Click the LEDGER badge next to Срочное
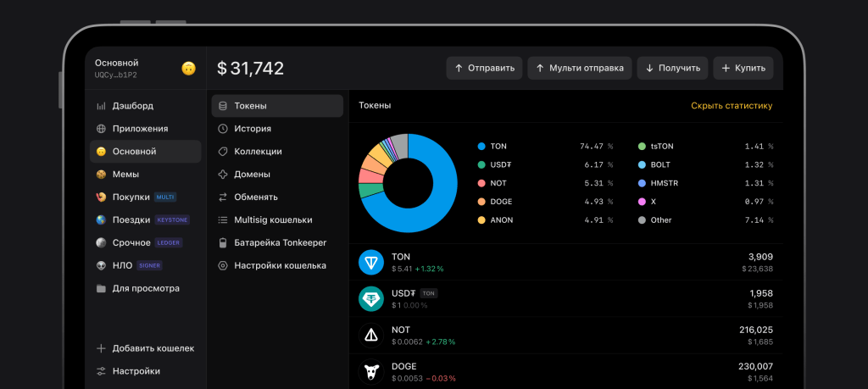 [169, 242]
